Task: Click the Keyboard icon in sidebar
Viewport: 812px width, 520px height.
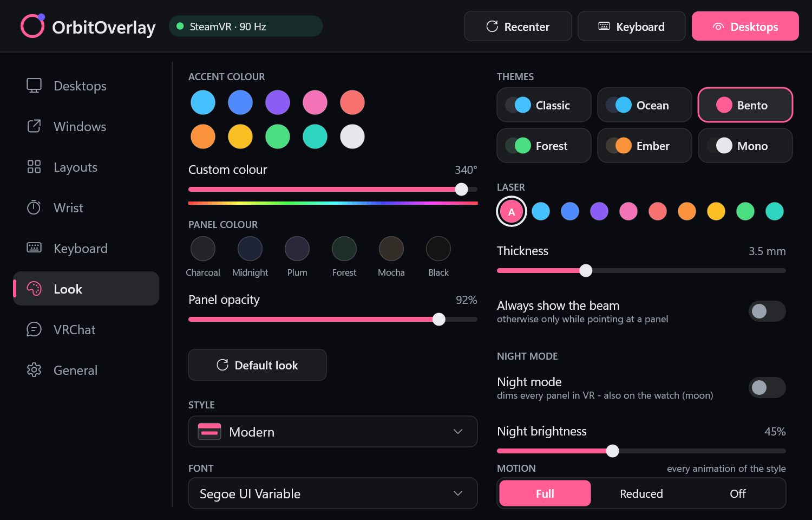Action: 34,248
